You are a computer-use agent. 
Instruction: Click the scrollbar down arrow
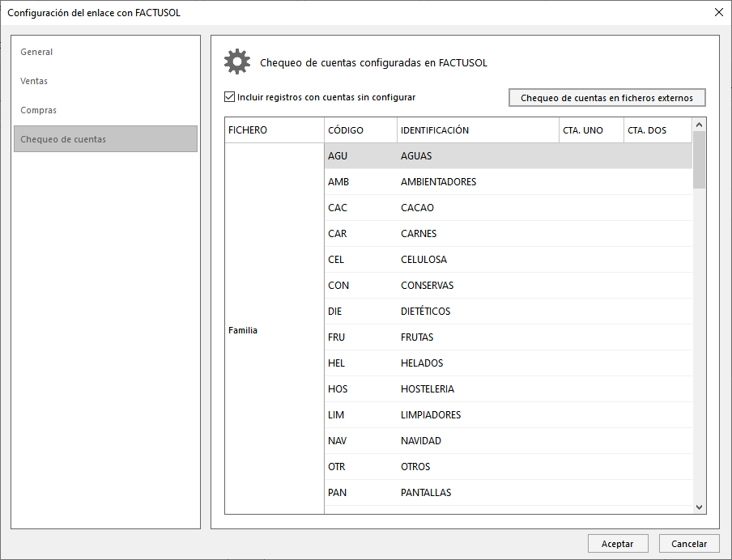tap(699, 507)
